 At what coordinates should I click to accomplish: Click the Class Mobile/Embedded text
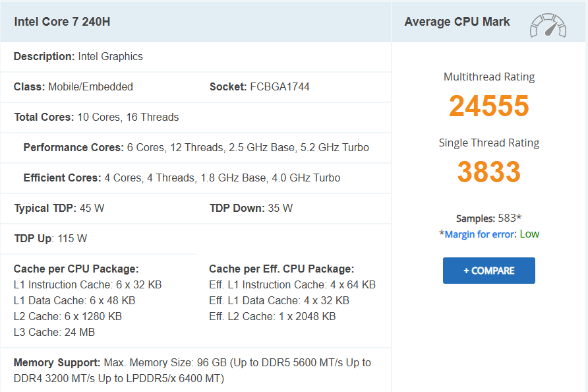tap(73, 87)
